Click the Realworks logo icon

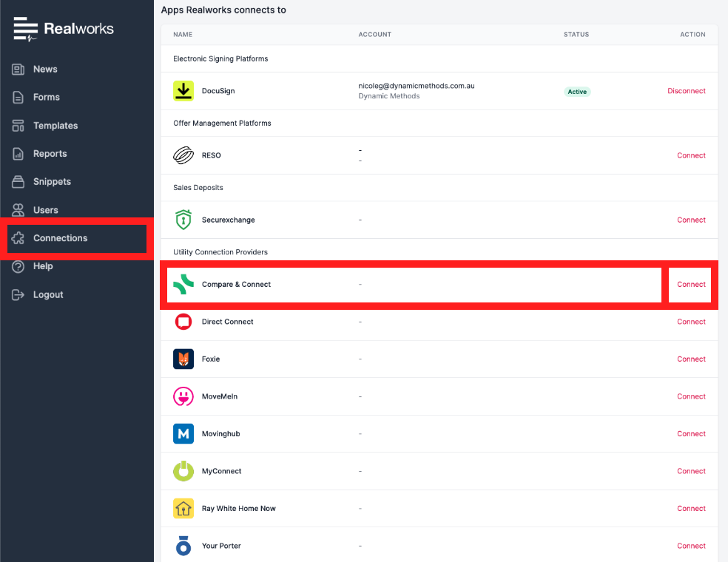click(25, 29)
